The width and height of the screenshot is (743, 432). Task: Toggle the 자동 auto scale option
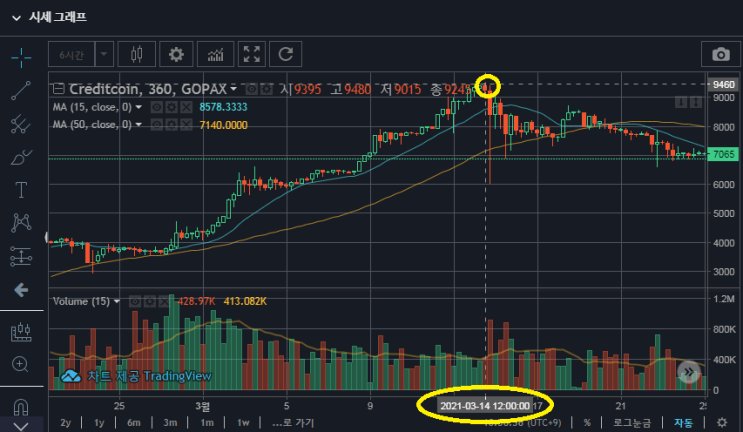tap(683, 423)
